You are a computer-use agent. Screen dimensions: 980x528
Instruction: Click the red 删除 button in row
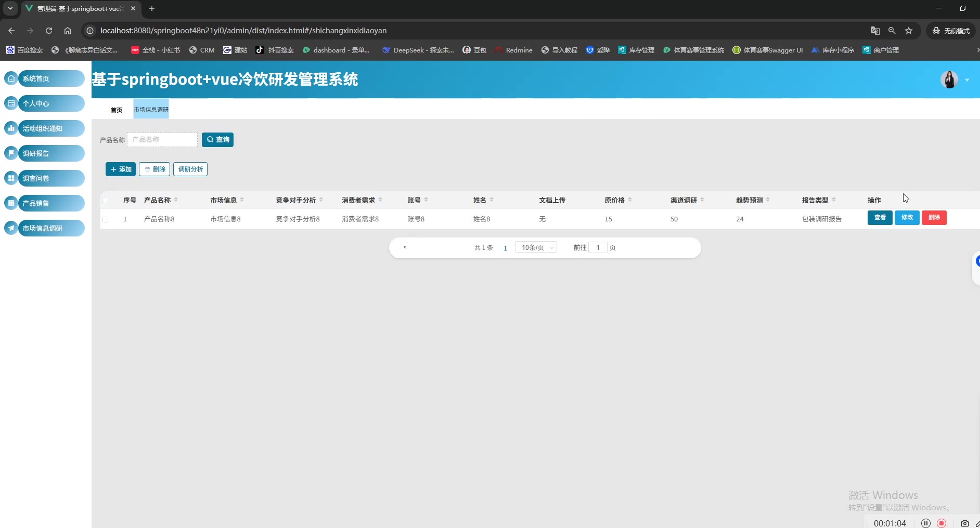coord(934,218)
